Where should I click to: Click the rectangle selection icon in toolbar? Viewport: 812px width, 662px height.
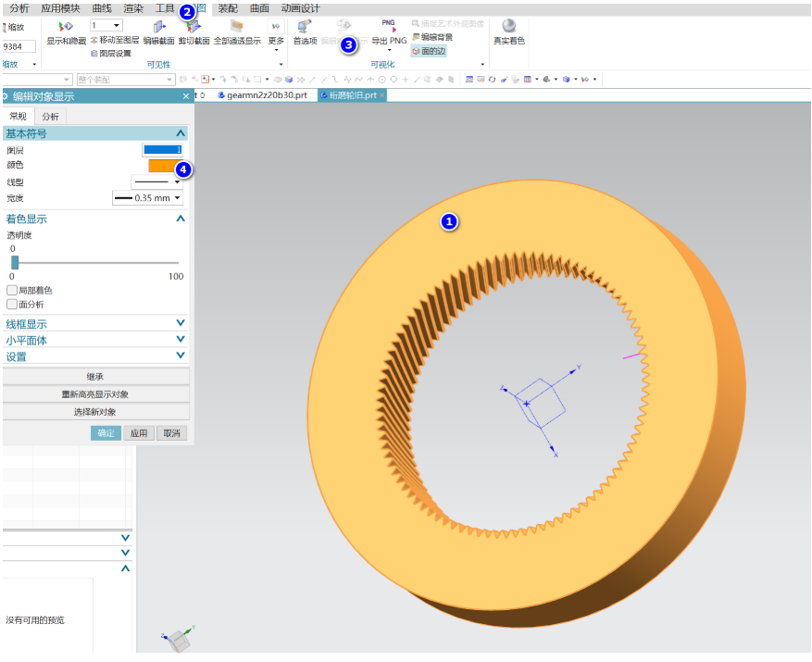[257, 80]
